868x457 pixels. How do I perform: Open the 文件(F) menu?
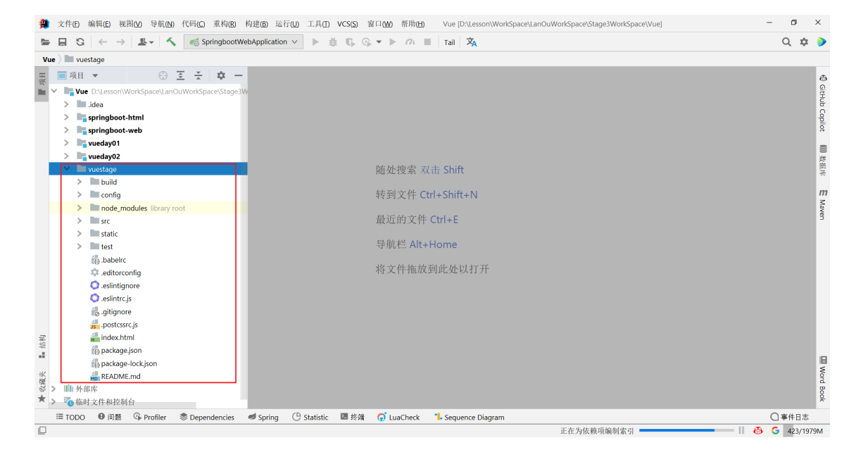[x=68, y=24]
